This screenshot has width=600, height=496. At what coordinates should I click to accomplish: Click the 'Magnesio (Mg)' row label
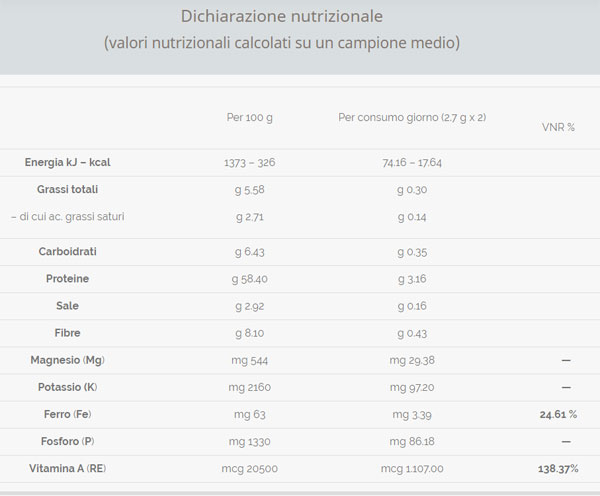point(67,360)
